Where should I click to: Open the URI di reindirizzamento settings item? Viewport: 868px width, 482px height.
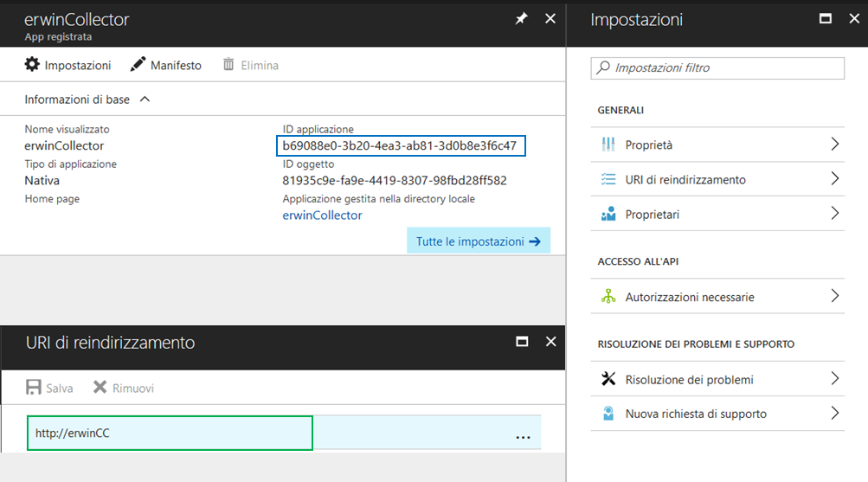click(x=685, y=180)
